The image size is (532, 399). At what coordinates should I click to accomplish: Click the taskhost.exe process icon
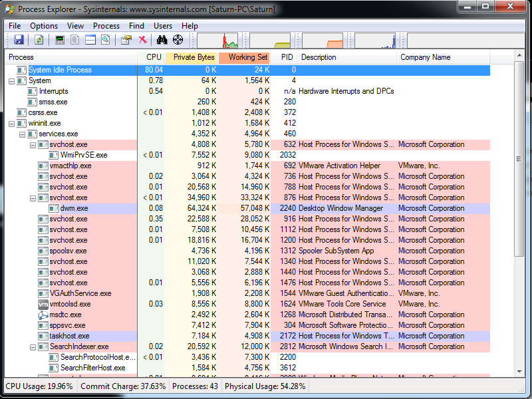click(43, 336)
